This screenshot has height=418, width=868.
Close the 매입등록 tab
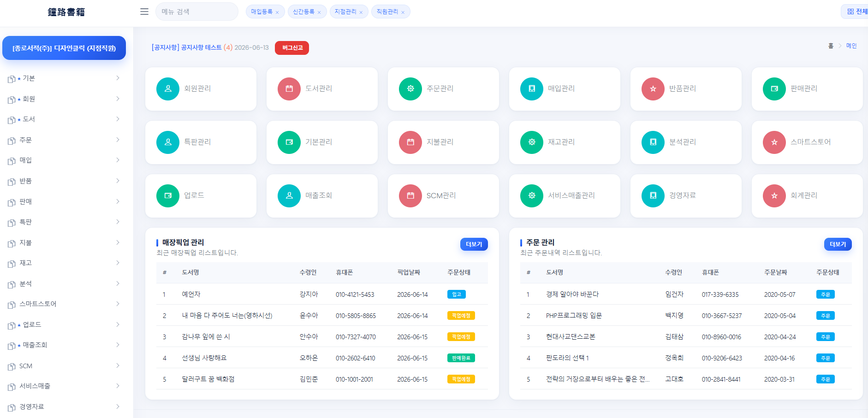click(277, 12)
